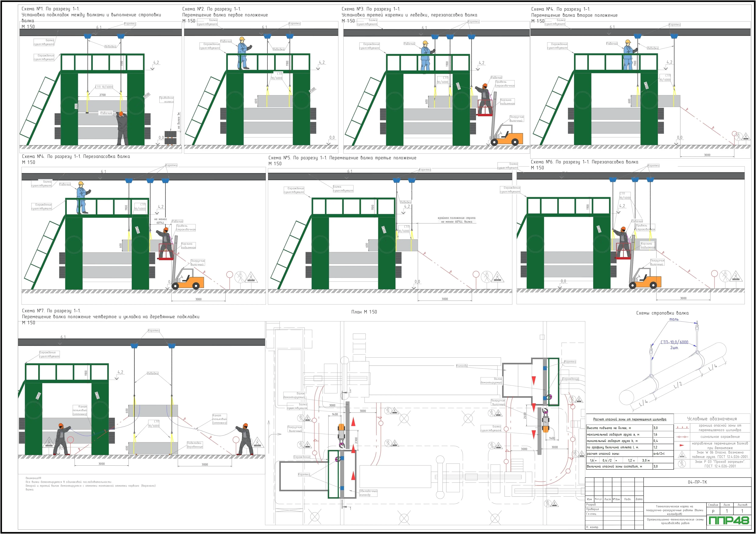
Task: Click the stacked drive wheels in Схема №1
Action: click(171, 138)
